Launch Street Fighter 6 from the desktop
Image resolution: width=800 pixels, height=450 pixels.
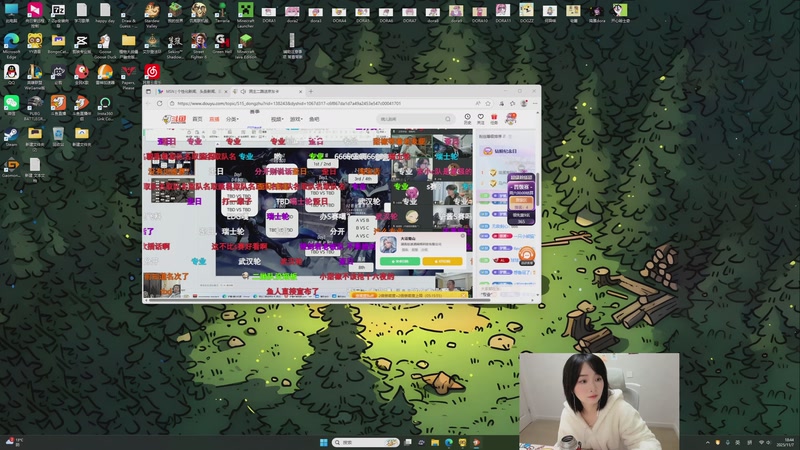click(198, 46)
